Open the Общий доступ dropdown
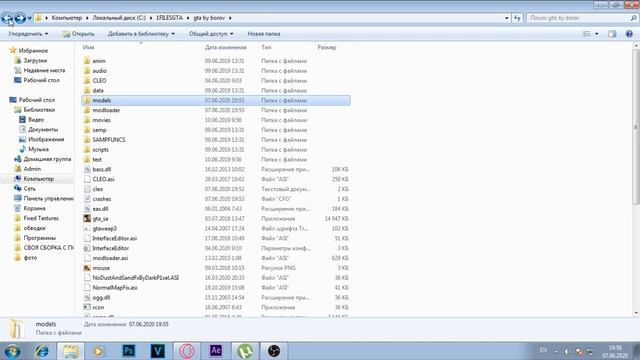This screenshot has width=640, height=360. tap(211, 34)
